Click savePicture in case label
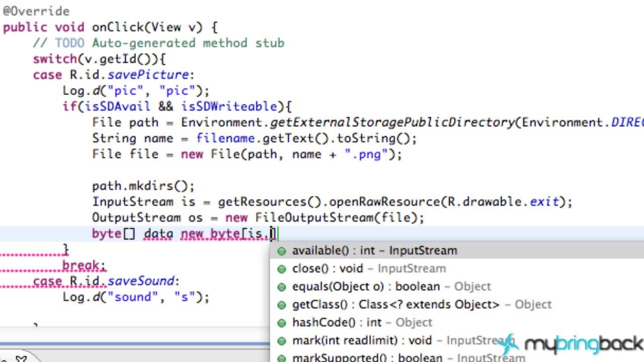Image resolution: width=644 pixels, height=362 pixels. pos(147,75)
